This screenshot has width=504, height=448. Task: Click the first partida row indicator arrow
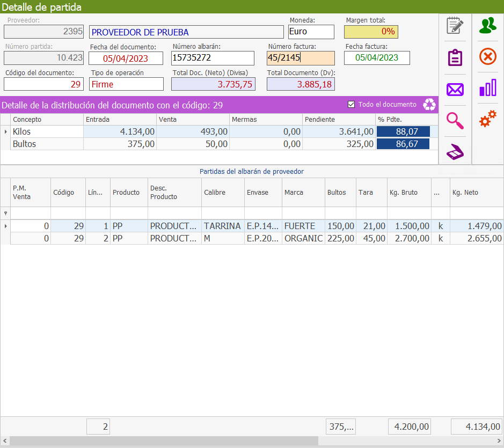click(x=6, y=226)
